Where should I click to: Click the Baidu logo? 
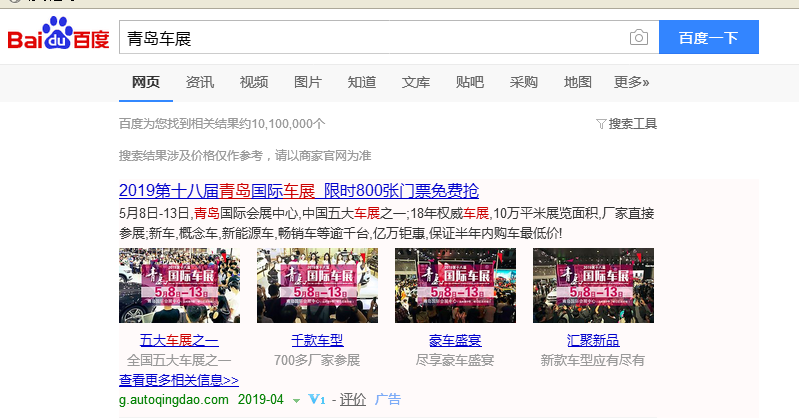click(x=58, y=34)
